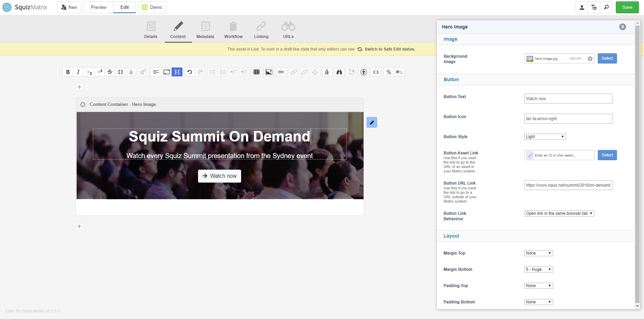Viewport: 644px width, 319px height.
Task: Click the Button Text input field
Action: coord(568,99)
